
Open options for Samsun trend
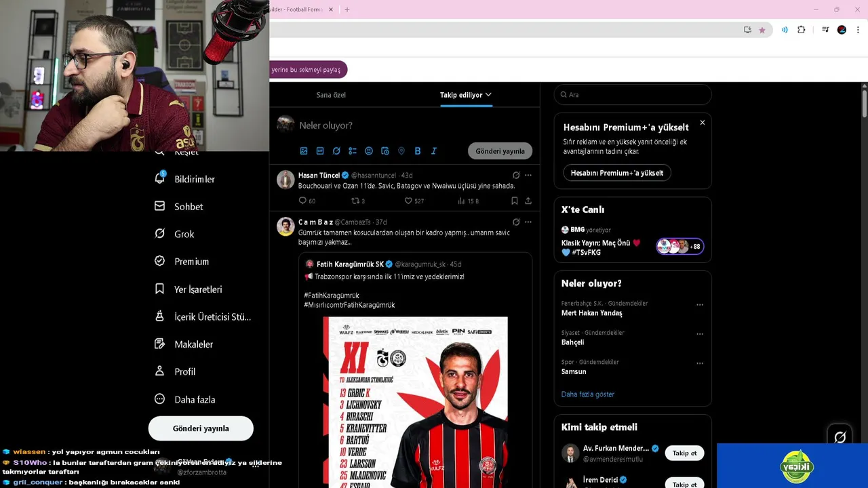[700, 363]
